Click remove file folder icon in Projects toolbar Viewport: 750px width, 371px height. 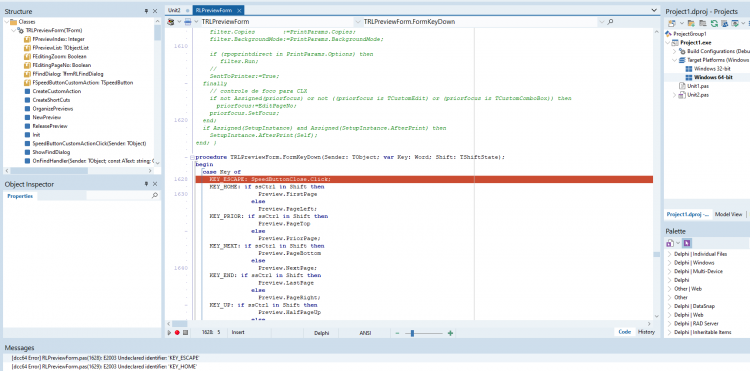[x=703, y=23]
